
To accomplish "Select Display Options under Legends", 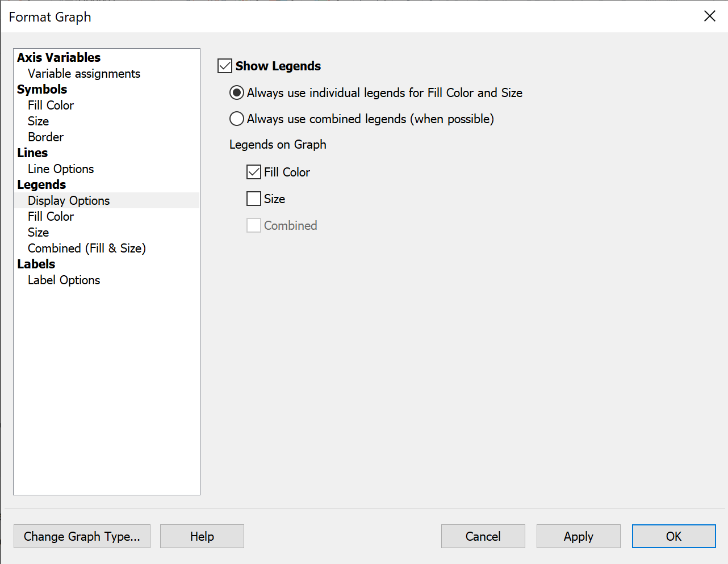I will click(x=68, y=200).
